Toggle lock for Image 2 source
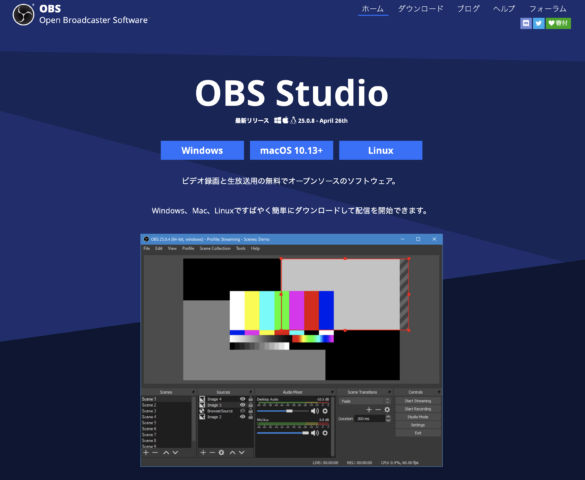 pyautogui.click(x=250, y=417)
